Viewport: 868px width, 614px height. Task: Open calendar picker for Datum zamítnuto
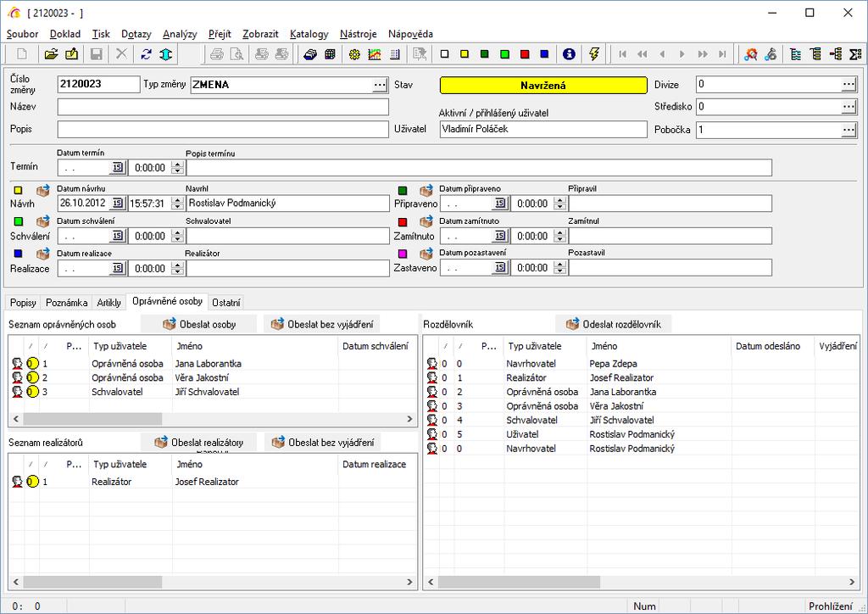pos(500,236)
